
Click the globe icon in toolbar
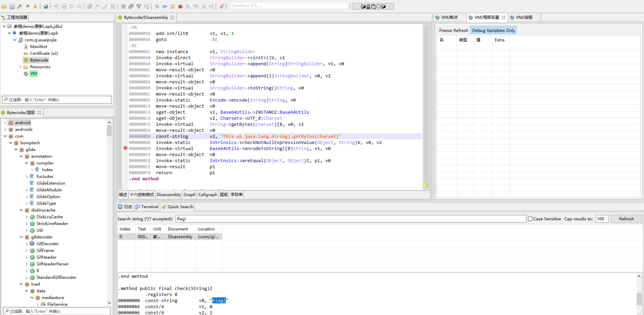pos(46,6)
